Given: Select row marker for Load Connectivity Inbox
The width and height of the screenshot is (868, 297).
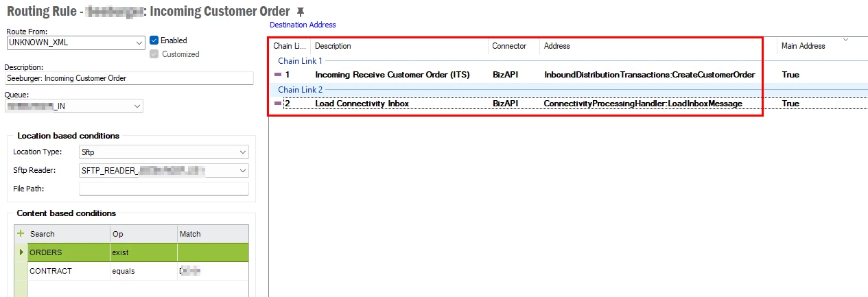Looking at the screenshot, I should click(278, 103).
